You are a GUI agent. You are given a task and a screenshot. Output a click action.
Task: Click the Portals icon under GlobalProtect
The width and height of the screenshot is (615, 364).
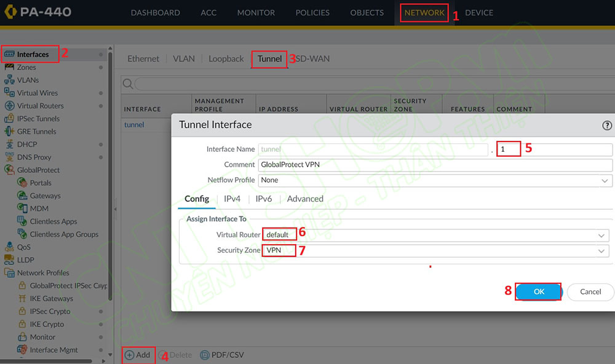[x=22, y=183]
